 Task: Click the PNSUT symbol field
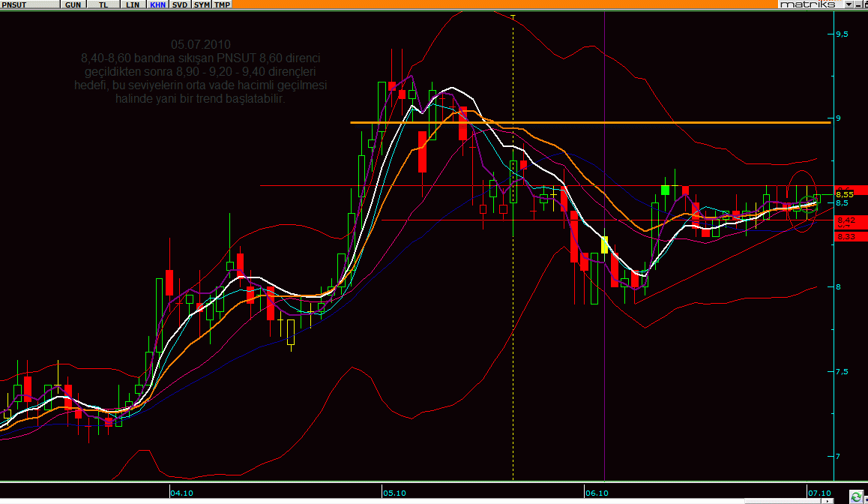(x=30, y=4)
